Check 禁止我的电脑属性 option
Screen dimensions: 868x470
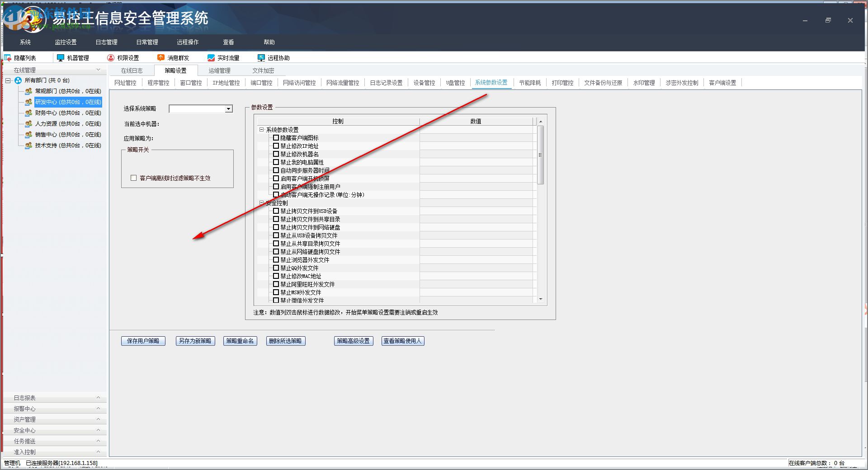276,162
